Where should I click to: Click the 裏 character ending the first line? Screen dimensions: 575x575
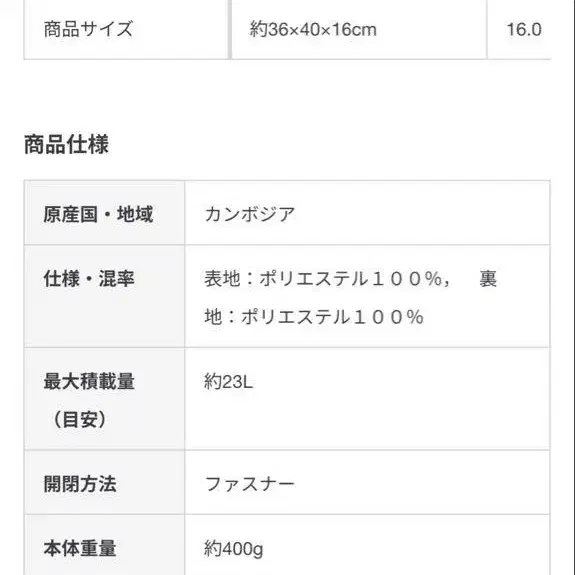tap(488, 279)
